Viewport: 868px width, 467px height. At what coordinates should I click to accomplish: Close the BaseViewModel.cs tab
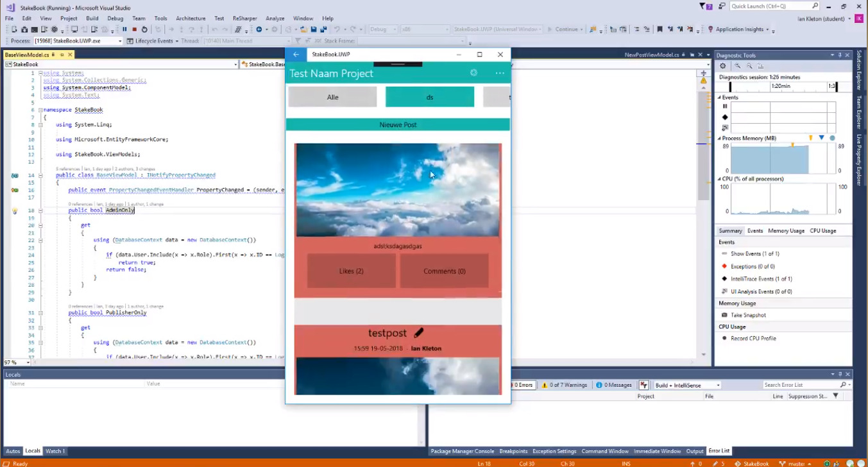pos(70,55)
